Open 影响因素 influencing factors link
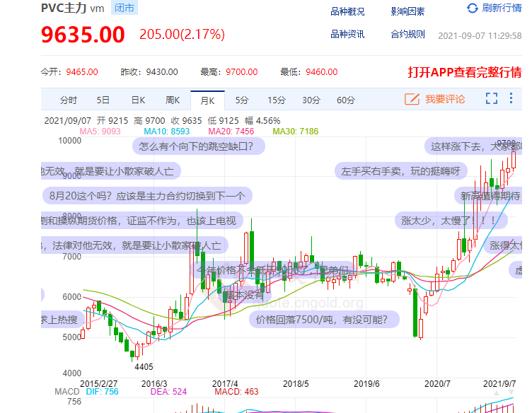 click(x=407, y=12)
